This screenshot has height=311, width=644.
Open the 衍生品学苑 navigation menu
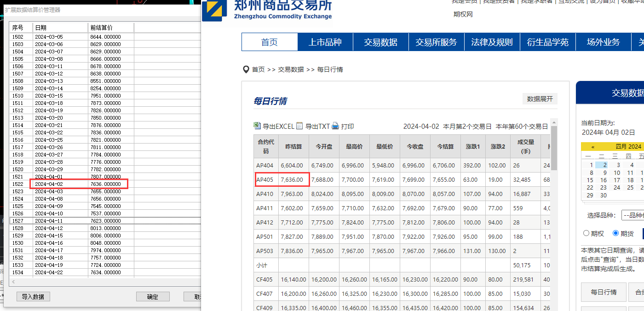pyautogui.click(x=547, y=42)
